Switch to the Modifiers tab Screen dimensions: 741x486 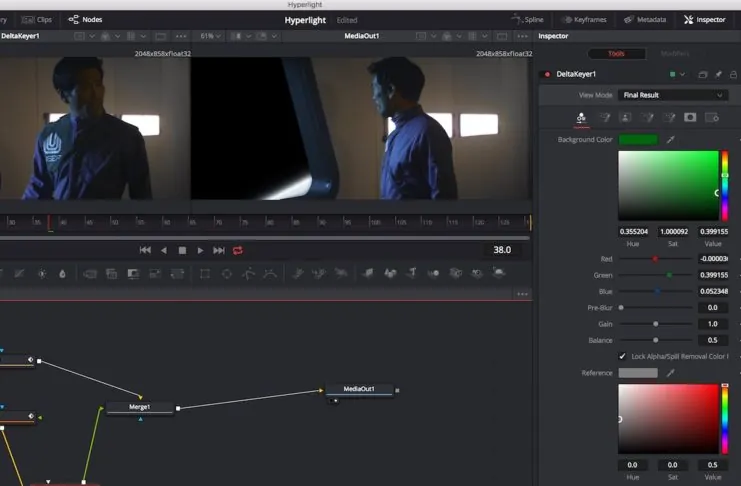(x=674, y=53)
